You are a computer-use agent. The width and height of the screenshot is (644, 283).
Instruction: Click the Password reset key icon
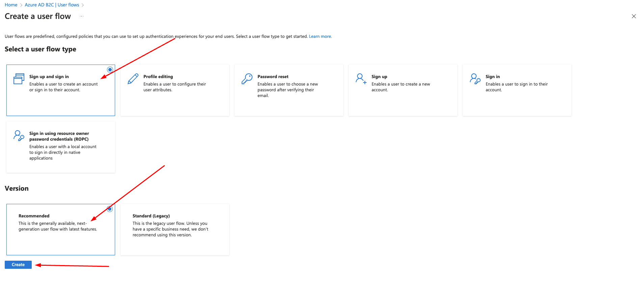[x=247, y=79]
